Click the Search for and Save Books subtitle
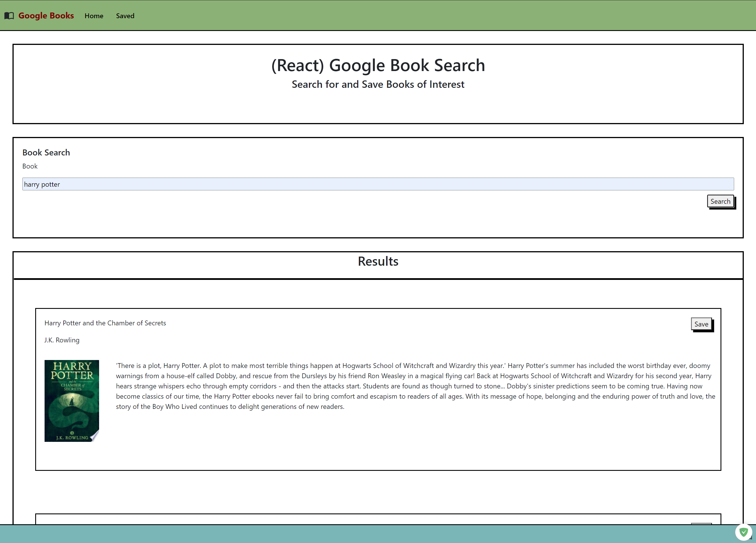This screenshot has height=543, width=756. [x=378, y=84]
